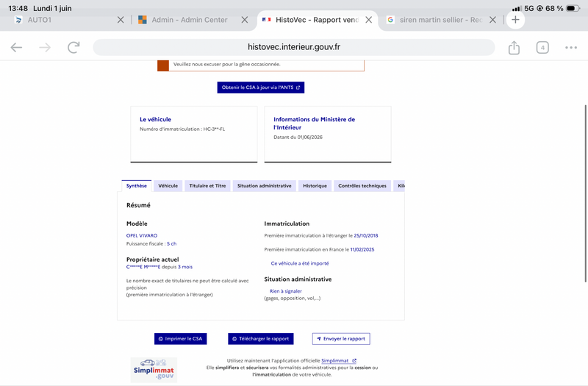Show the open tabs counter
This screenshot has width=588, height=386.
pyautogui.click(x=542, y=47)
